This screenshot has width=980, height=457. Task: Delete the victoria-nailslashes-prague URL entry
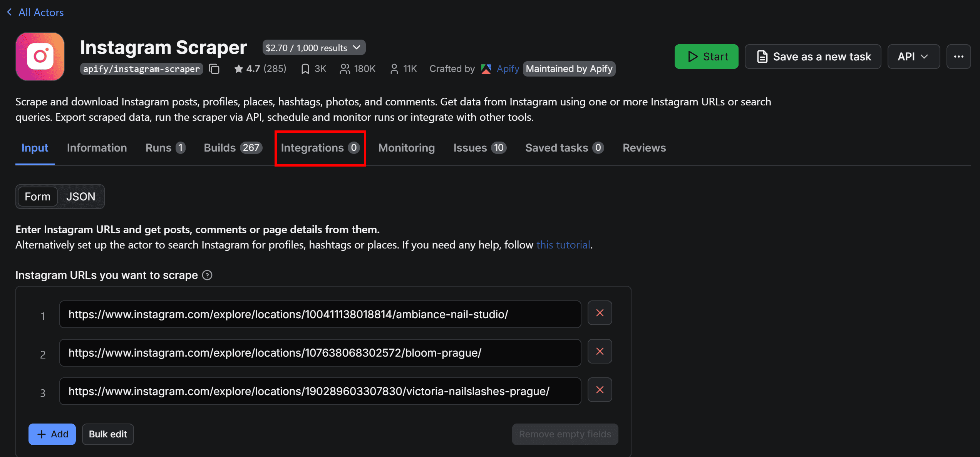600,390
